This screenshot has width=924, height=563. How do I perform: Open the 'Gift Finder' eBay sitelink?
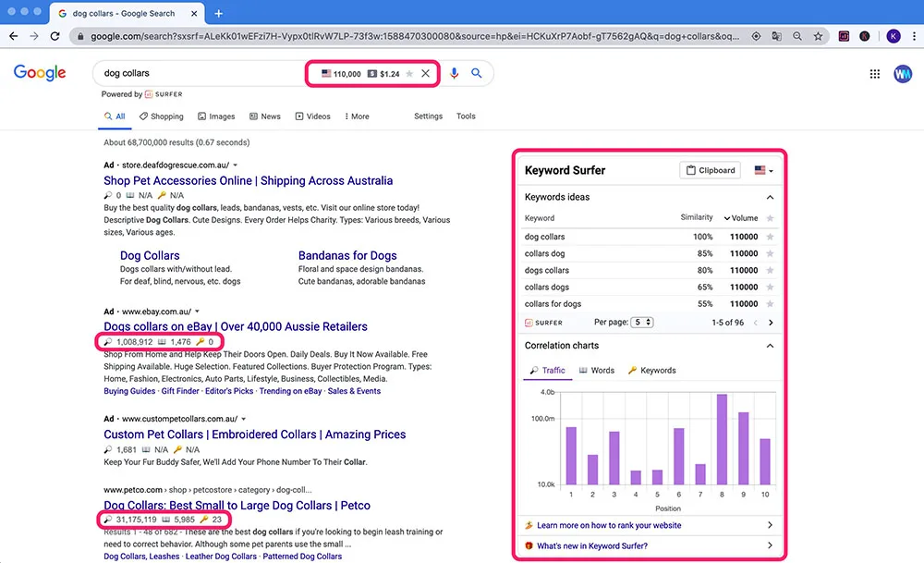click(x=180, y=391)
